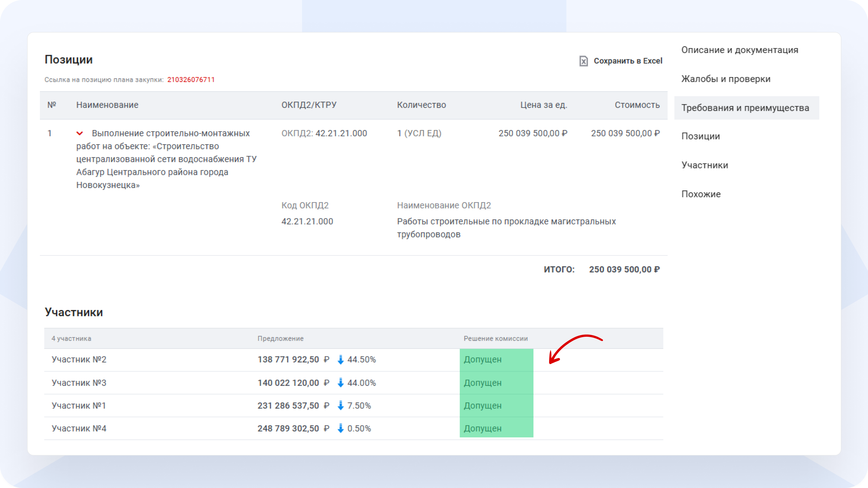Screen dimensions: 868x488
Task: Click blue down arrow next to 0.50%
Action: [340, 428]
